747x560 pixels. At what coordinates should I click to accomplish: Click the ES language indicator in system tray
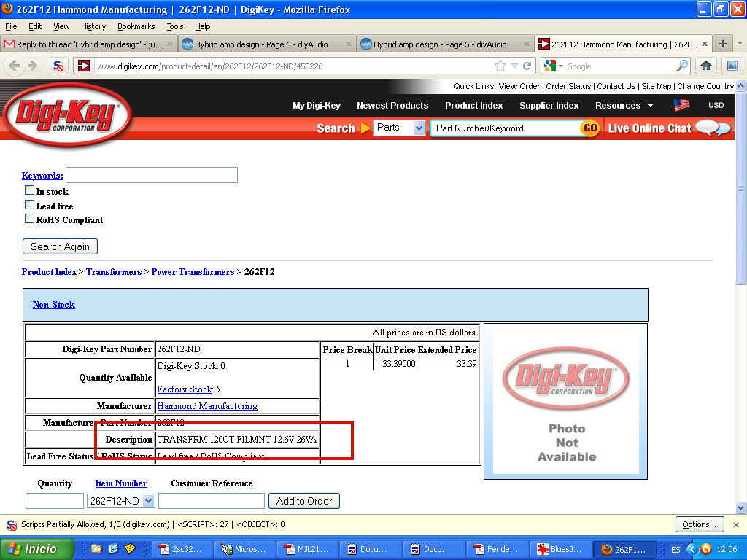coord(676,550)
